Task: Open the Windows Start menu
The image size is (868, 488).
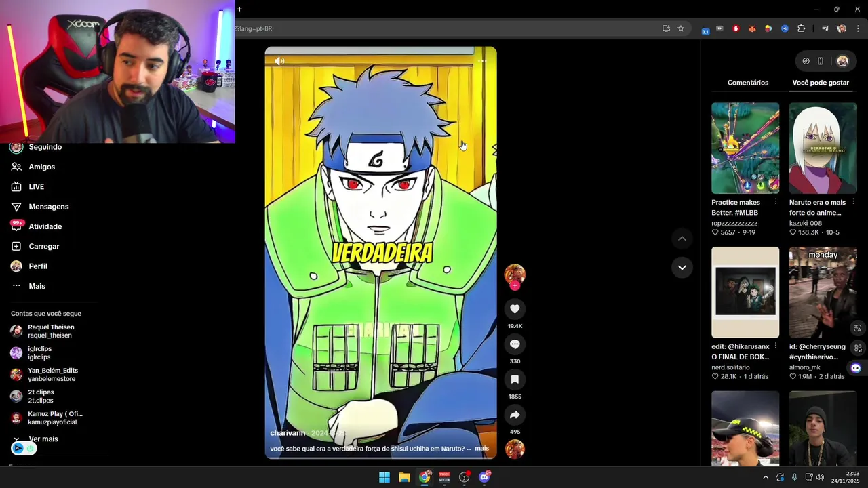Action: point(384,477)
